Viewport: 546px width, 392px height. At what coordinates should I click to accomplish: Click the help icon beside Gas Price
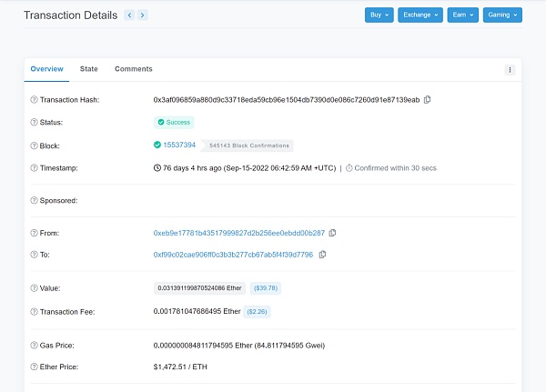(x=35, y=346)
